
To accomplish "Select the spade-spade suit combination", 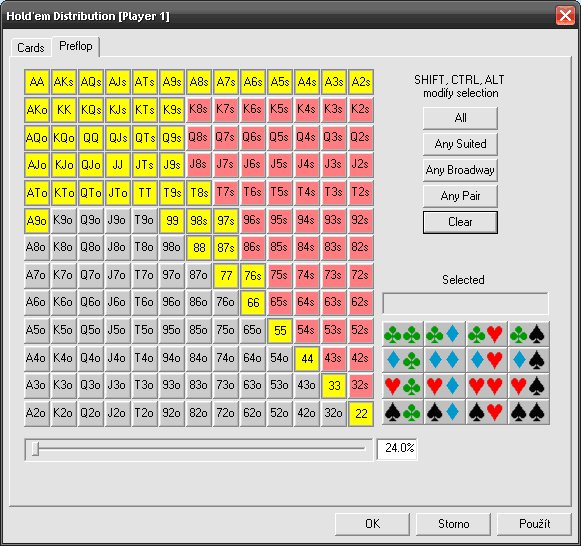I will [x=528, y=412].
